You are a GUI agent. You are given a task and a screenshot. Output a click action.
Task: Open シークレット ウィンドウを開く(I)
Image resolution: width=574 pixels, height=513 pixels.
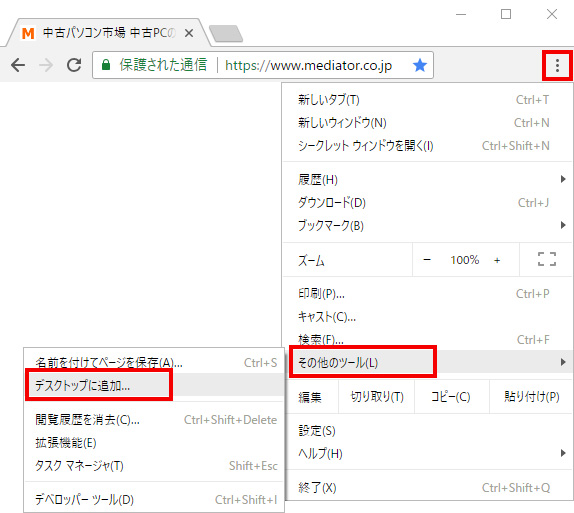pos(427,146)
